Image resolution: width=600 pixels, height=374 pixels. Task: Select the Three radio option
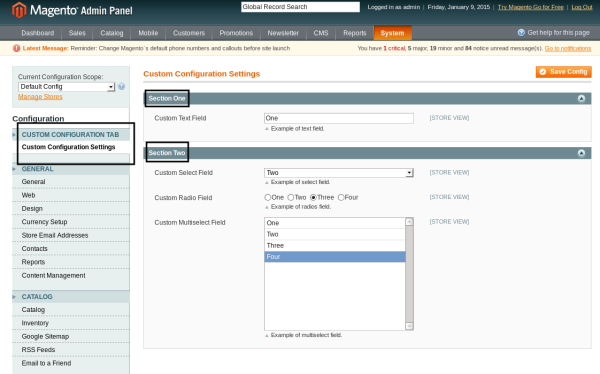click(313, 198)
